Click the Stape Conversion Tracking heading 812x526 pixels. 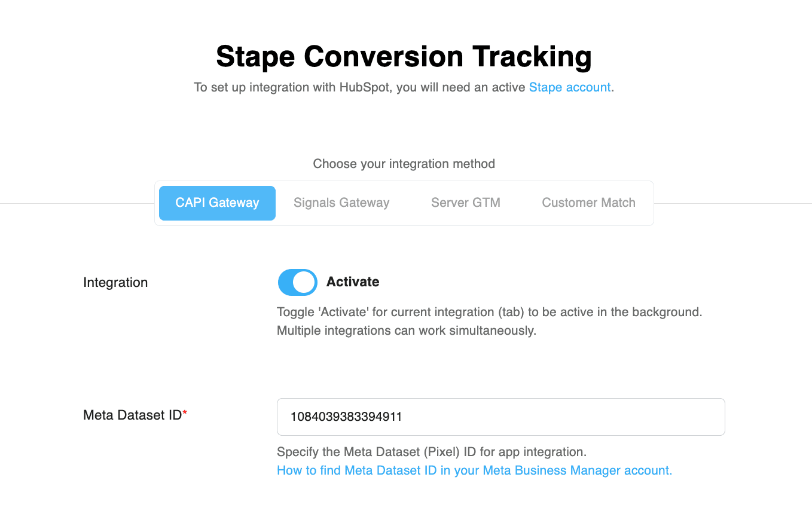[404, 57]
